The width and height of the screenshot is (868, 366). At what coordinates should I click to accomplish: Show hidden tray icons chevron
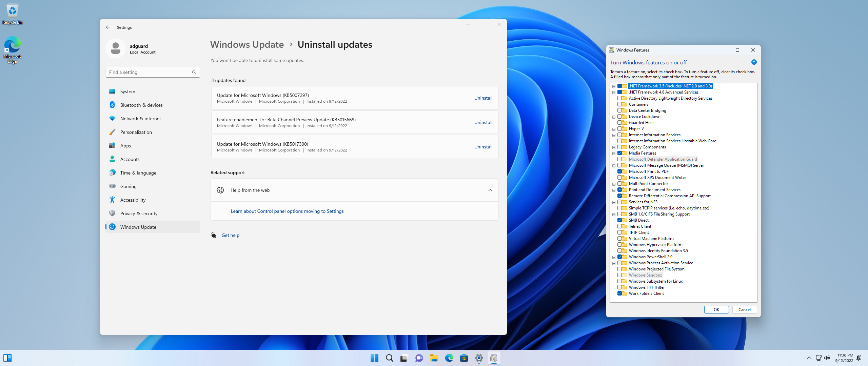[x=809, y=358]
